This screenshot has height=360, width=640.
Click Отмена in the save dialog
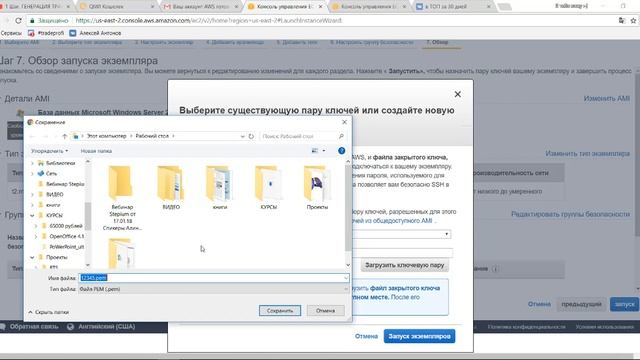[x=325, y=311]
